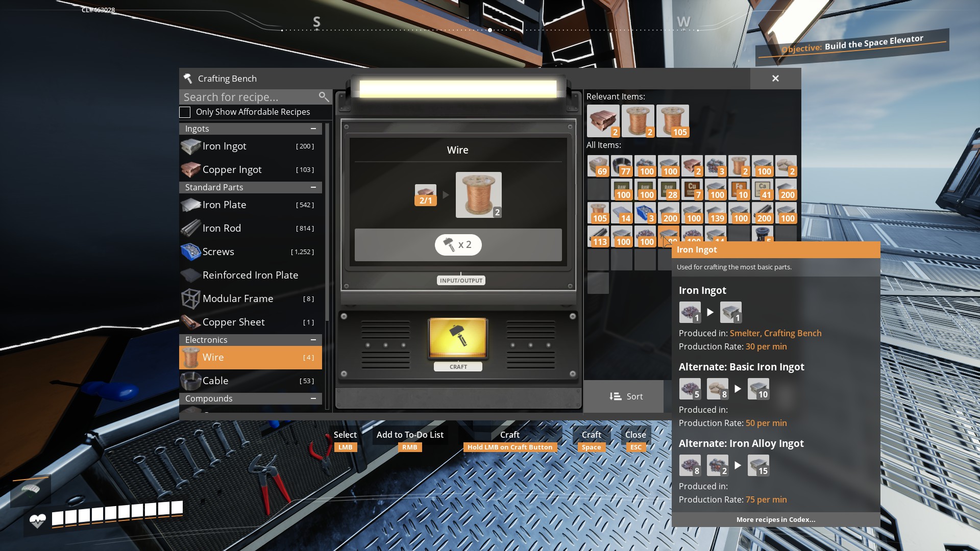Click the blue Screws inventory item
The width and height of the screenshot is (980, 551).
pos(645,213)
